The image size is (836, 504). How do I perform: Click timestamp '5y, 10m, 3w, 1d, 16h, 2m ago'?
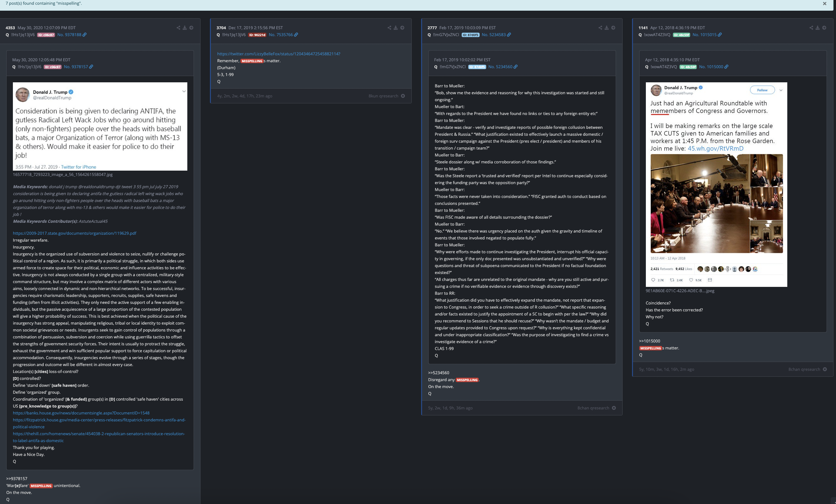tap(666, 369)
